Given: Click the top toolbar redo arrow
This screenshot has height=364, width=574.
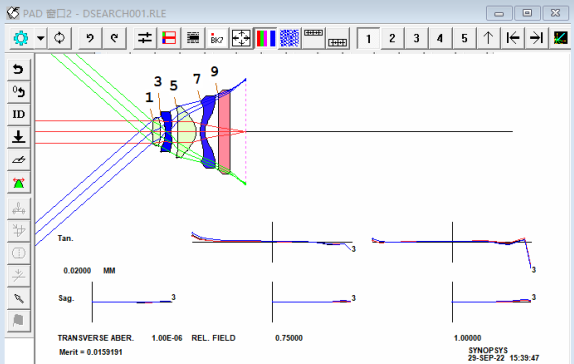Looking at the screenshot, I should (114, 38).
